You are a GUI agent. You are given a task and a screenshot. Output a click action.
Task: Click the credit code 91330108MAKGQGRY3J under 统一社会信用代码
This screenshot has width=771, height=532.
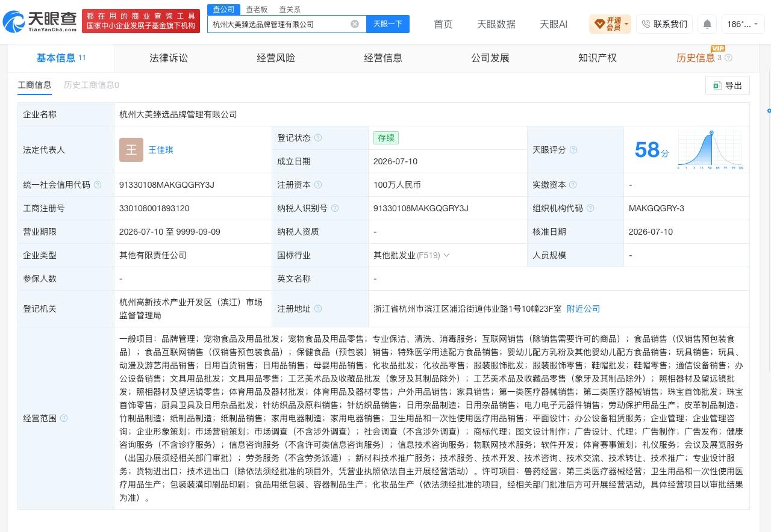[x=167, y=185]
